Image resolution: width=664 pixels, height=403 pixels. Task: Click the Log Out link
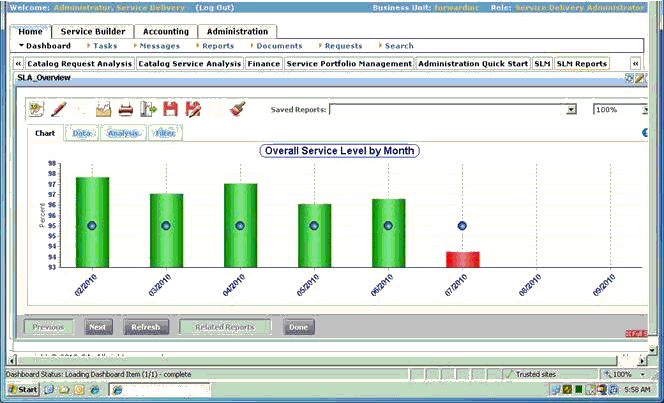(x=217, y=7)
